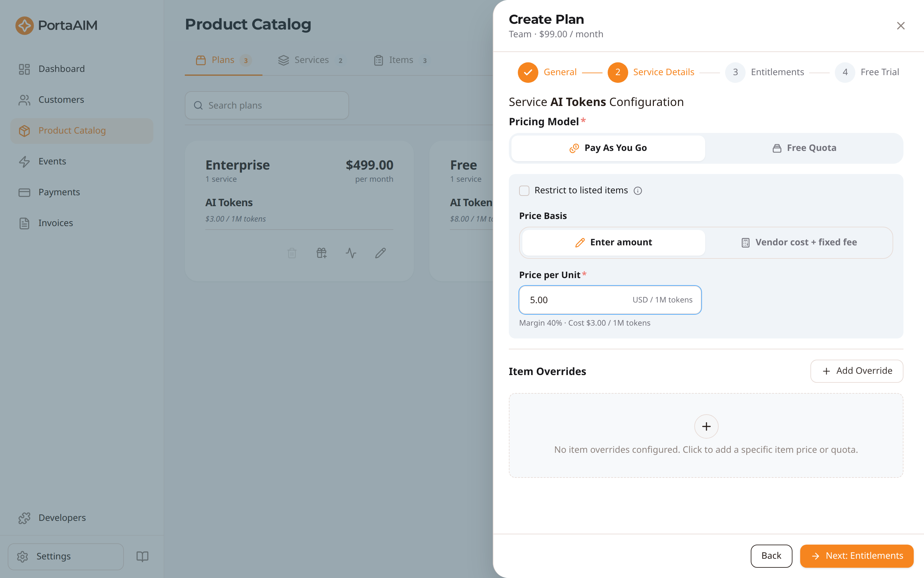Click the activity pulse icon on Enterprise plan

pyautogui.click(x=351, y=253)
